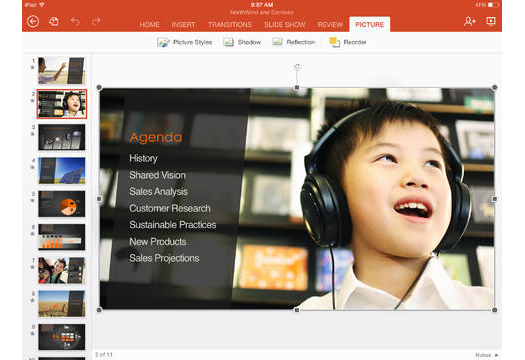Click the top-left picture resize handle
The image size is (525, 360).
point(99,88)
